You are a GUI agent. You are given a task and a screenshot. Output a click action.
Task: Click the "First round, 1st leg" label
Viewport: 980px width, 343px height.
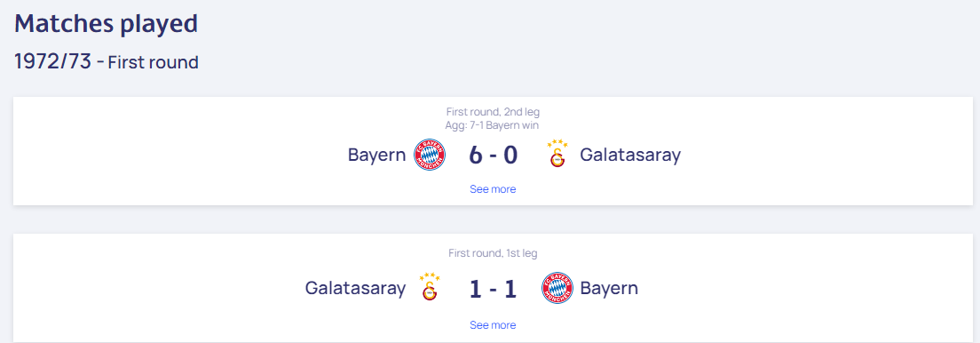(493, 253)
